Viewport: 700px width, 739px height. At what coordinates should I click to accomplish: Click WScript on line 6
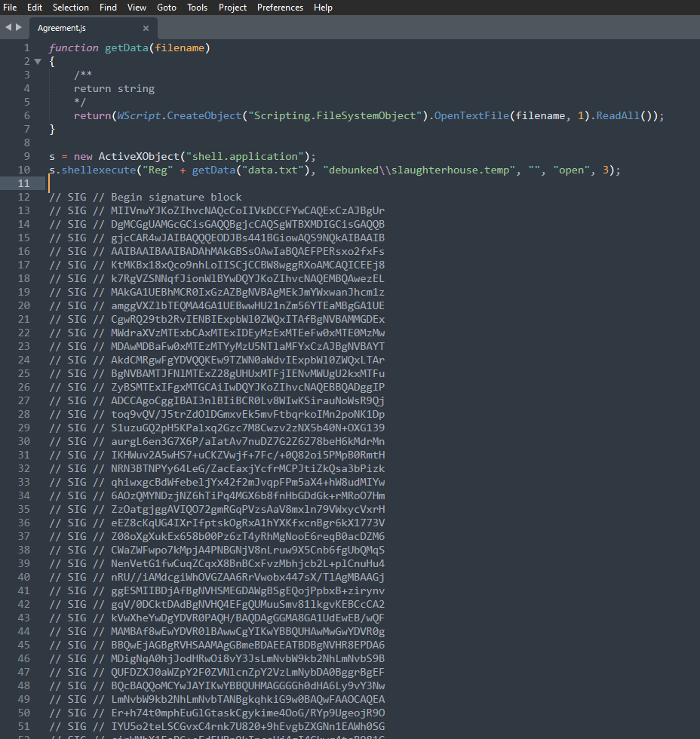(x=139, y=115)
